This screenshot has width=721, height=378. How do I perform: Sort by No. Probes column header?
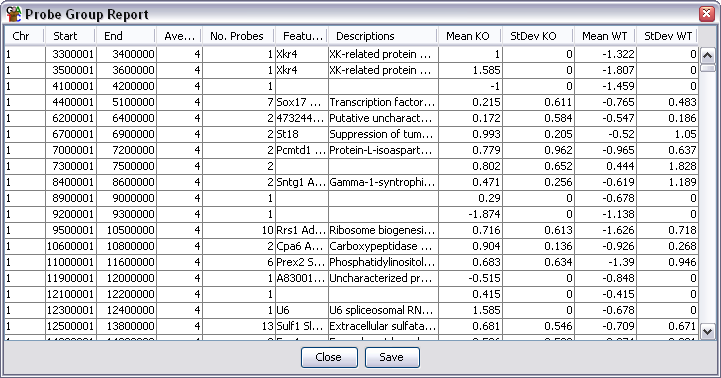[x=238, y=36]
